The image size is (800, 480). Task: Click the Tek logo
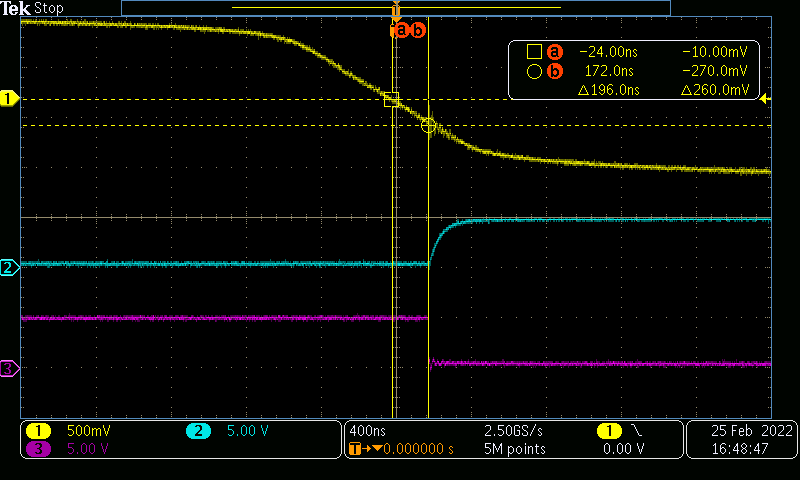pos(15,8)
